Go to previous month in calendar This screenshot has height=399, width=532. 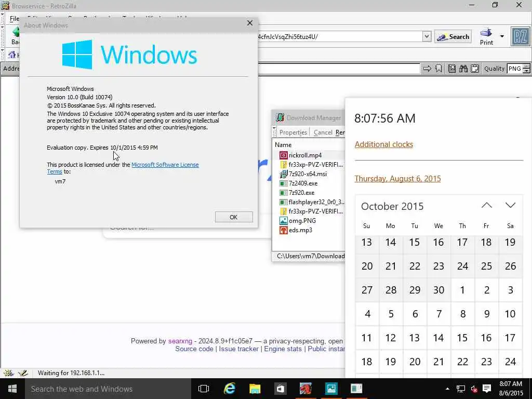[486, 205]
